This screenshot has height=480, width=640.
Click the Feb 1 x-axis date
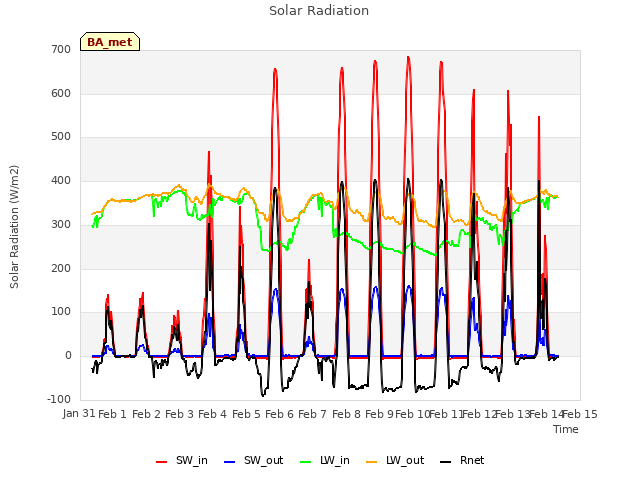pos(112,414)
